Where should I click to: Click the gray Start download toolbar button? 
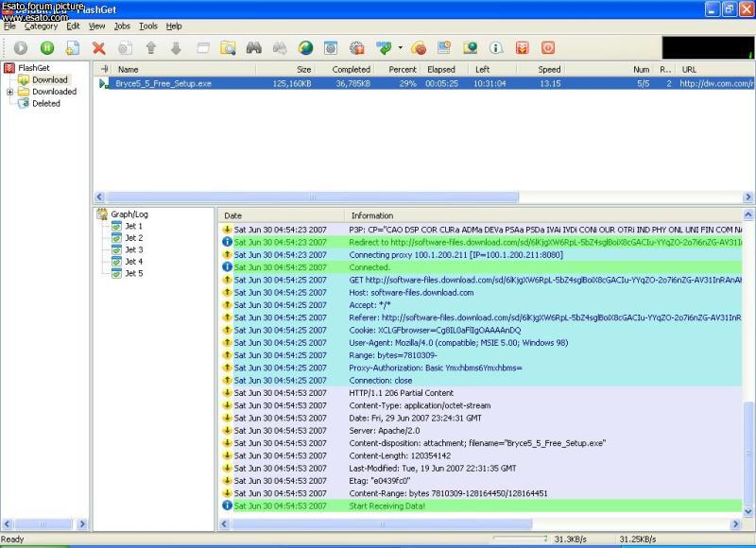pyautogui.click(x=21, y=48)
